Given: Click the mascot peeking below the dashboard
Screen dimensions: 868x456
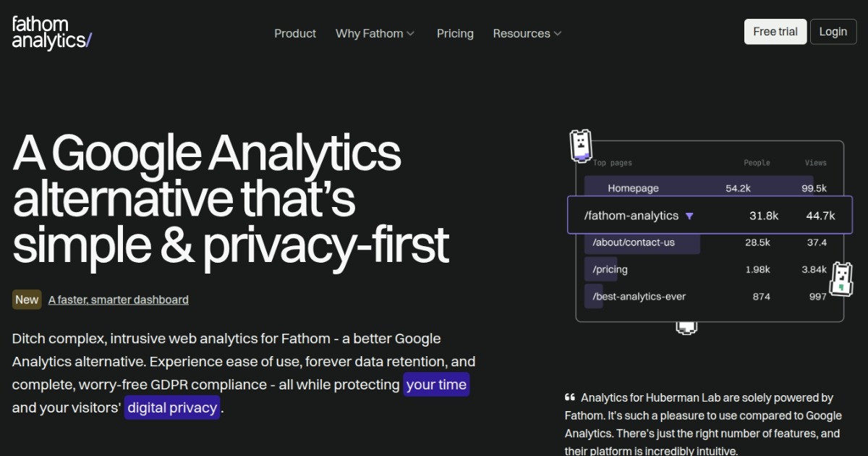Looking at the screenshot, I should [x=685, y=327].
